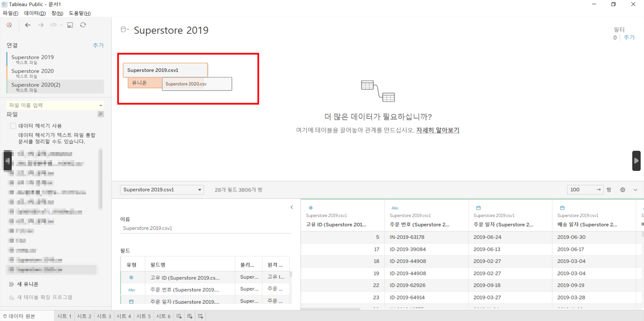
Task: Refresh the data source with the refresh icon
Action: pyautogui.click(x=83, y=25)
